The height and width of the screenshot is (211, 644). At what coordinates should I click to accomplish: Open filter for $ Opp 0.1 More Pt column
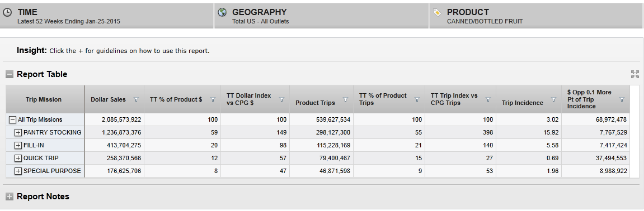tap(622, 99)
